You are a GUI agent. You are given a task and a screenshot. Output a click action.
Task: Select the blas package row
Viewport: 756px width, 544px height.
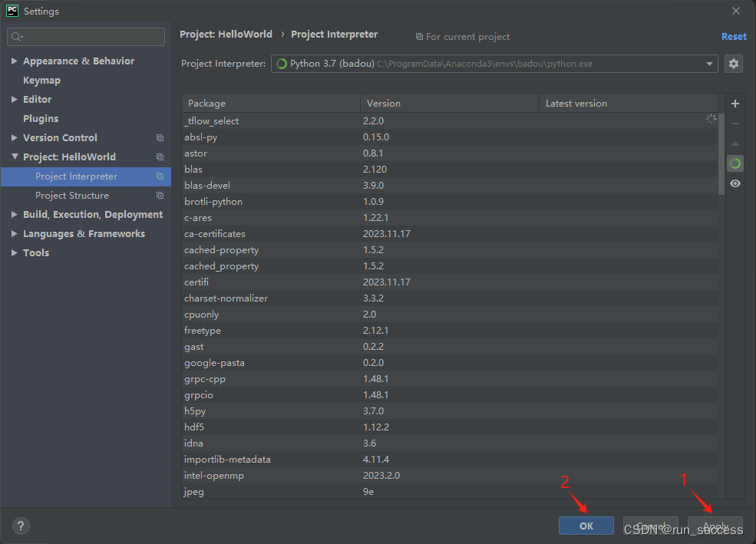pyautogui.click(x=449, y=169)
